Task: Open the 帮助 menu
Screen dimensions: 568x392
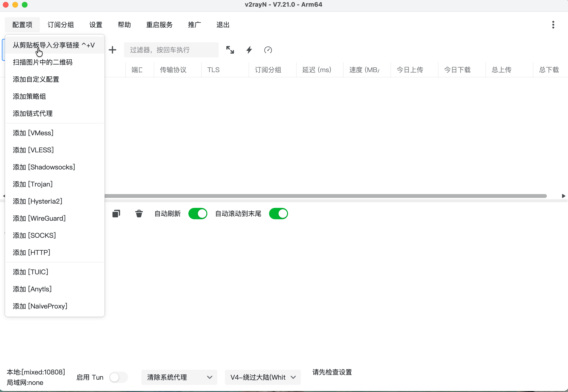Action: pyautogui.click(x=124, y=25)
